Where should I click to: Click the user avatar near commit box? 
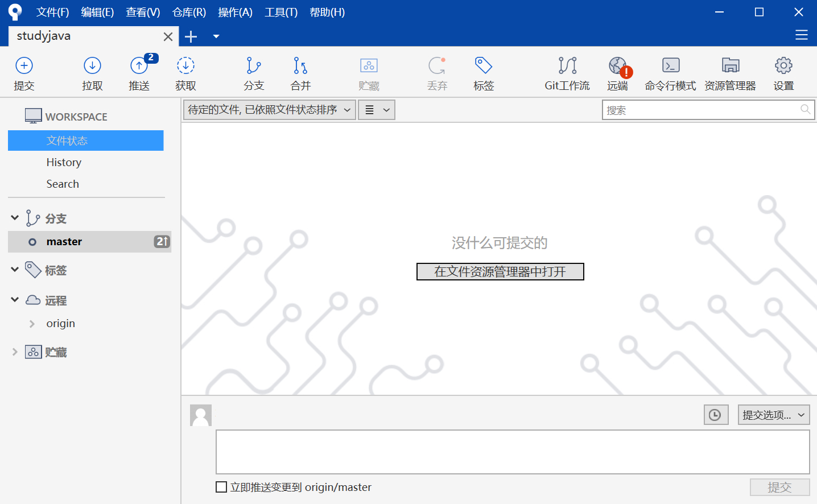201,415
